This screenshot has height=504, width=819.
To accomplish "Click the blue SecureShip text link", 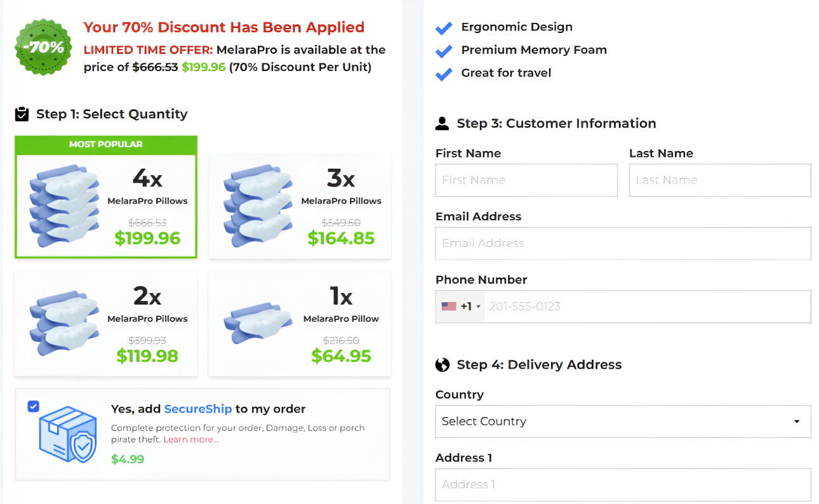I will tap(198, 409).
